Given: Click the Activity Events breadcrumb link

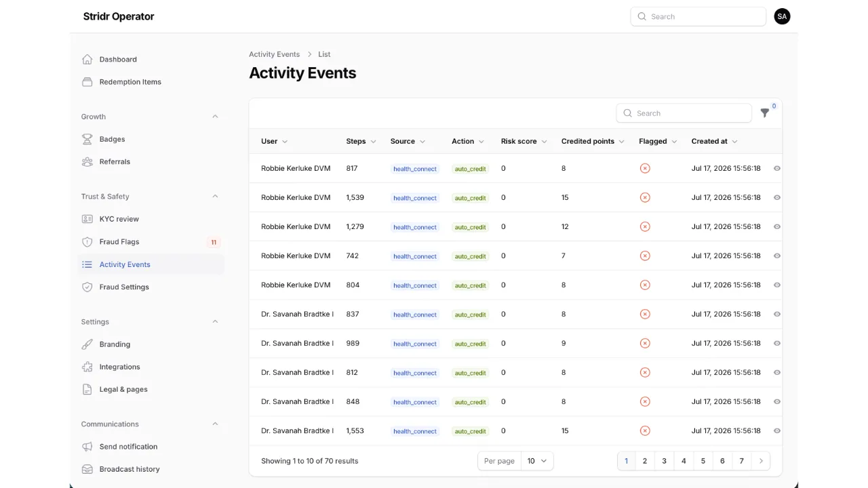Looking at the screenshot, I should coord(274,54).
